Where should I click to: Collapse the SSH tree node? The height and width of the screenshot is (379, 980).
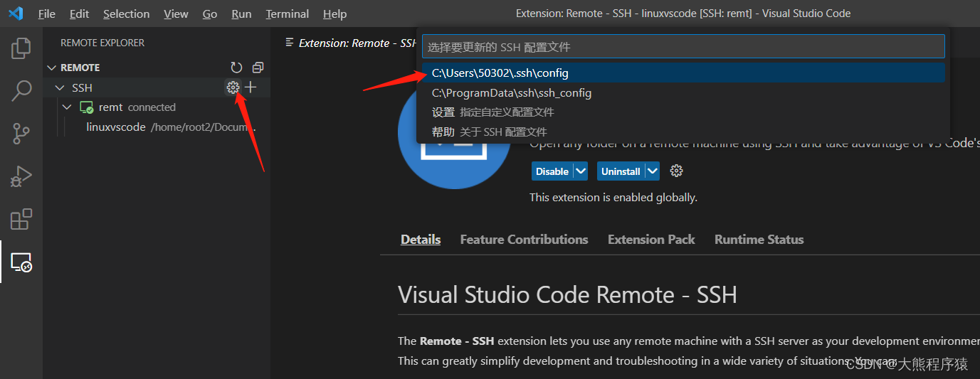point(60,87)
